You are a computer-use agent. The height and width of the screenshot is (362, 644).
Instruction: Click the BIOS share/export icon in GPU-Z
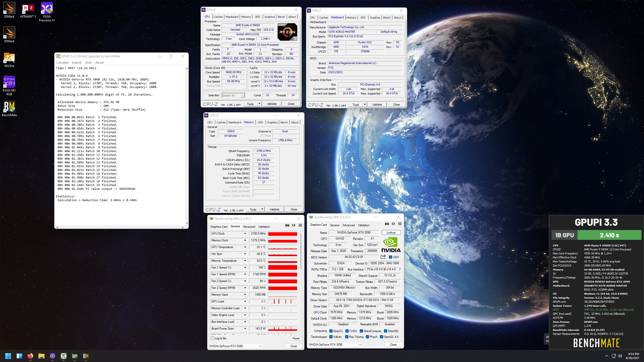[x=383, y=257]
